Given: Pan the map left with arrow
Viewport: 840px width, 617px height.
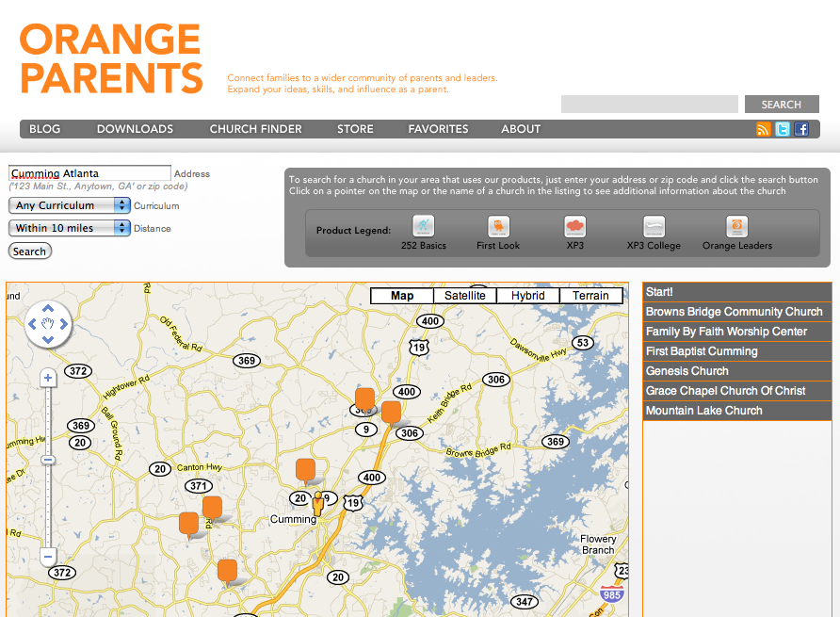Looking at the screenshot, I should (x=32, y=324).
